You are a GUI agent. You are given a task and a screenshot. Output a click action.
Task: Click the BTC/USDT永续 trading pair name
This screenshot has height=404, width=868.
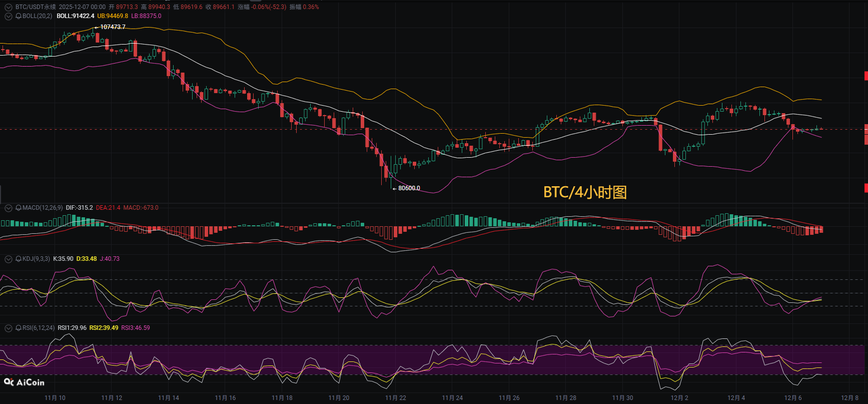[x=36, y=7]
